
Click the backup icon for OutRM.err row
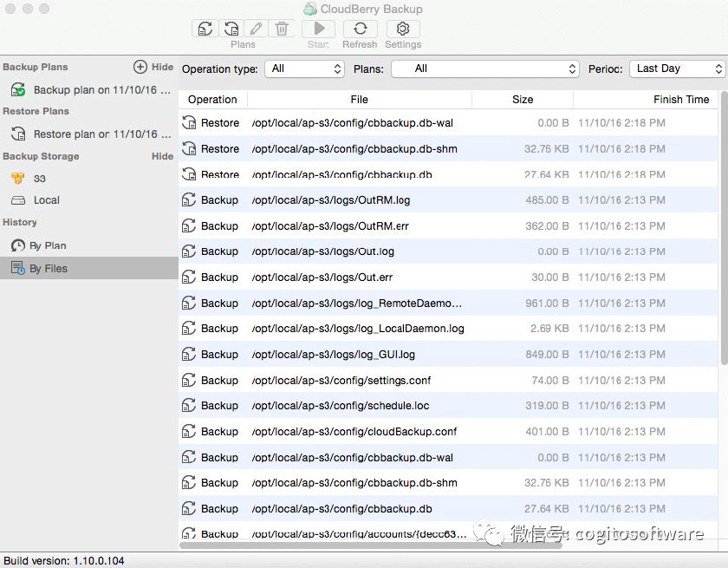(x=189, y=225)
